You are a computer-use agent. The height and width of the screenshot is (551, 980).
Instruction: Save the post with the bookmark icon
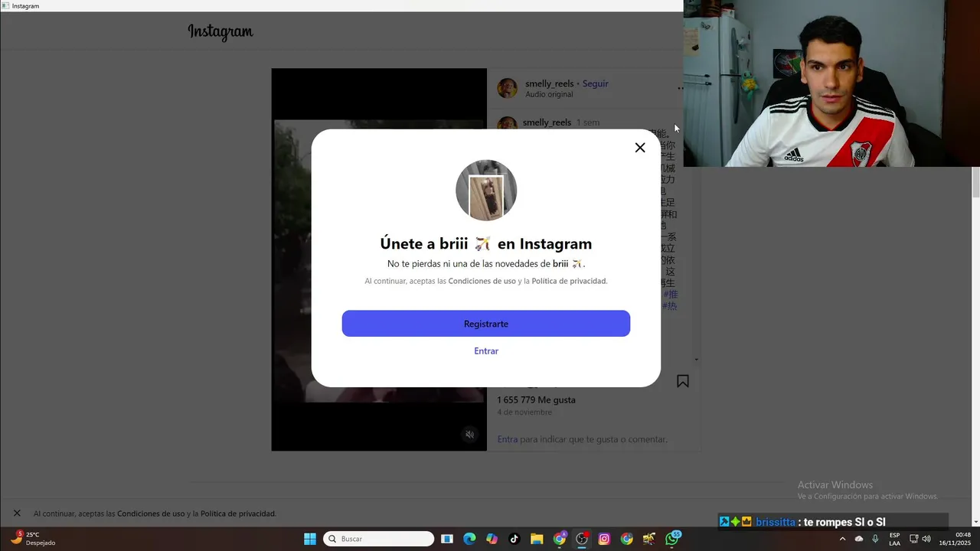coord(683,381)
